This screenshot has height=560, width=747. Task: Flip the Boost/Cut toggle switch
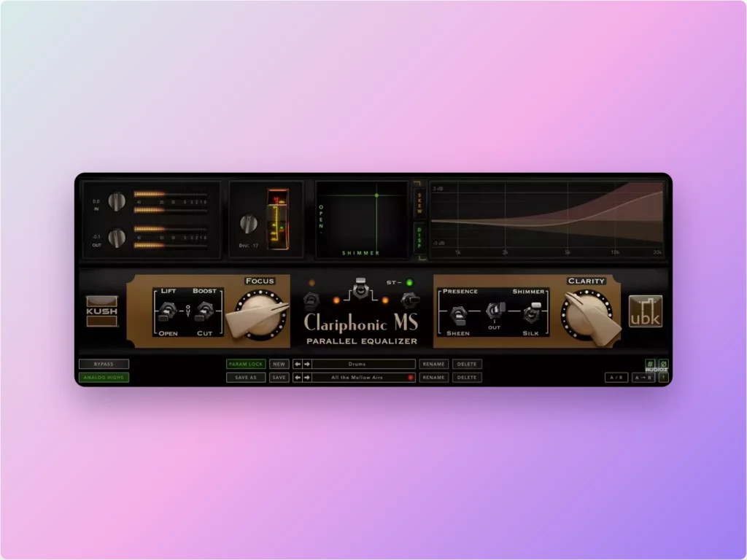click(x=204, y=311)
